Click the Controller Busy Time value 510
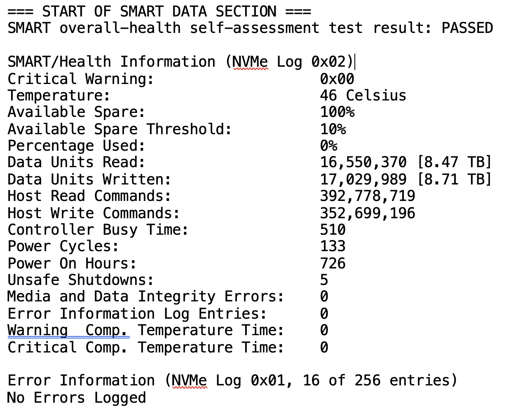The image size is (511, 420). (x=333, y=230)
